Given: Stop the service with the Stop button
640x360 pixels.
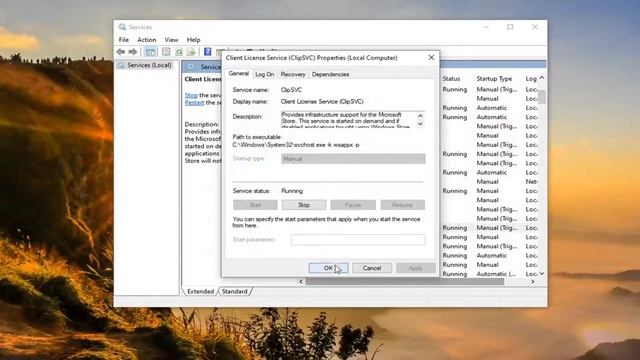Looking at the screenshot, I should click(304, 205).
